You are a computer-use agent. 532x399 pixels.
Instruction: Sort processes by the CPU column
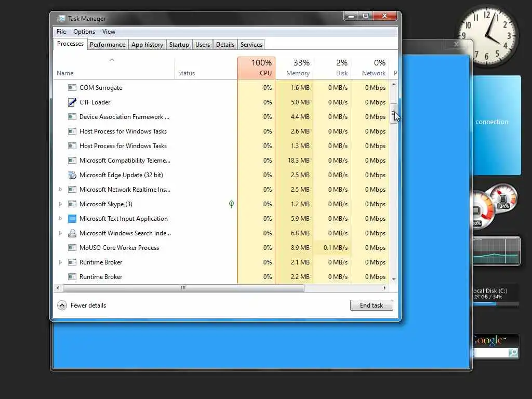pyautogui.click(x=257, y=68)
